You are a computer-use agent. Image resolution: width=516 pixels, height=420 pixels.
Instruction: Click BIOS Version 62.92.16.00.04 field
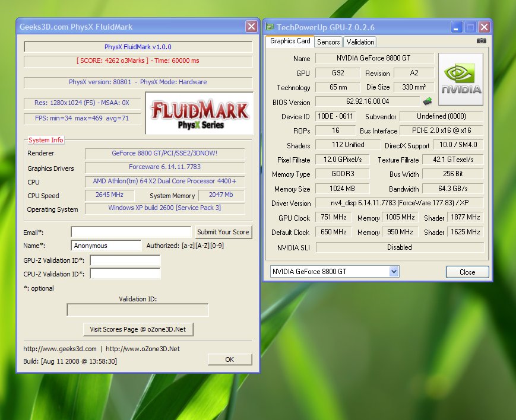pyautogui.click(x=368, y=101)
